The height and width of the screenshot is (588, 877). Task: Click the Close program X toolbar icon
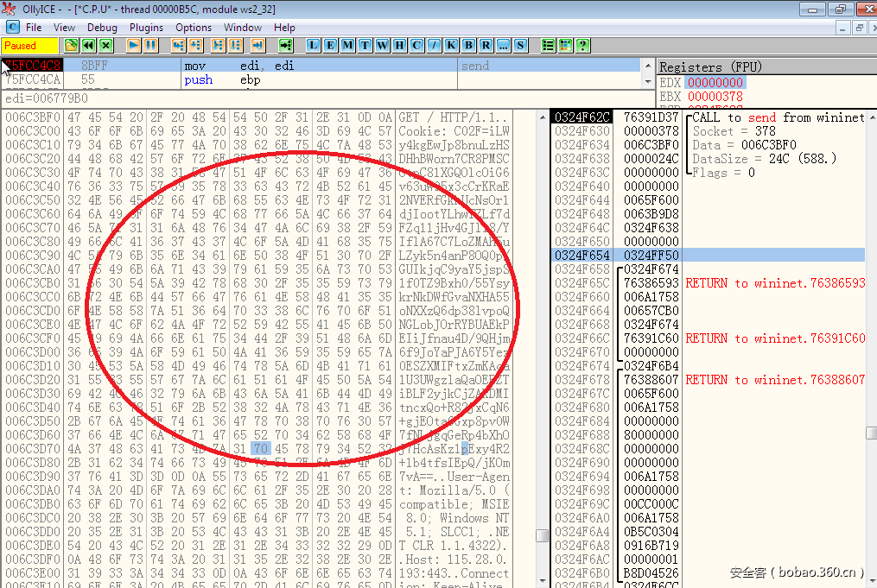tap(105, 46)
